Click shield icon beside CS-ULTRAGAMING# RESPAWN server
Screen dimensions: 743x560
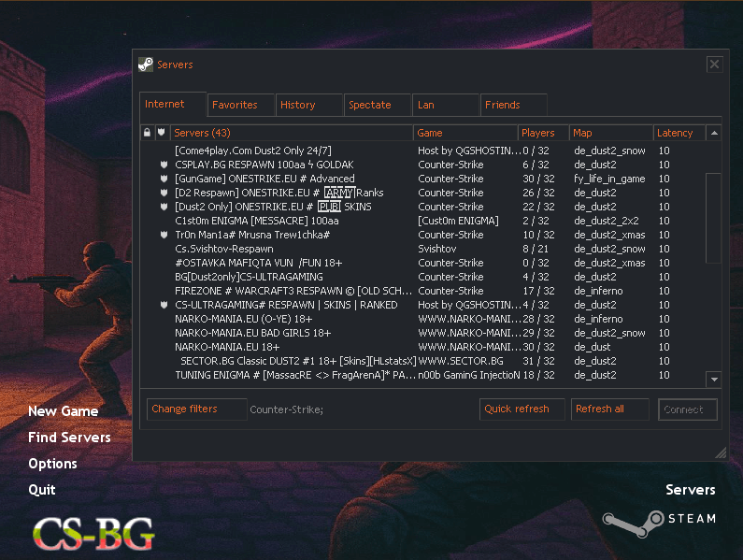[x=164, y=305]
